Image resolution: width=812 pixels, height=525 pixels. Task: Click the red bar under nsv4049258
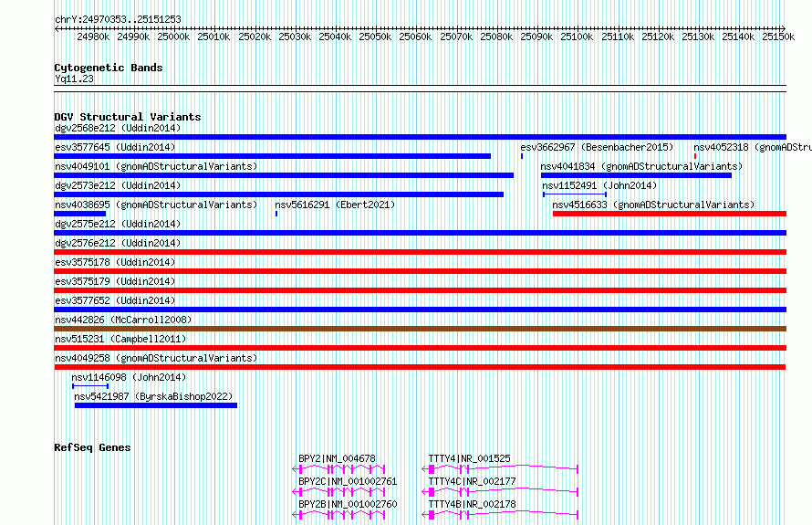point(420,367)
